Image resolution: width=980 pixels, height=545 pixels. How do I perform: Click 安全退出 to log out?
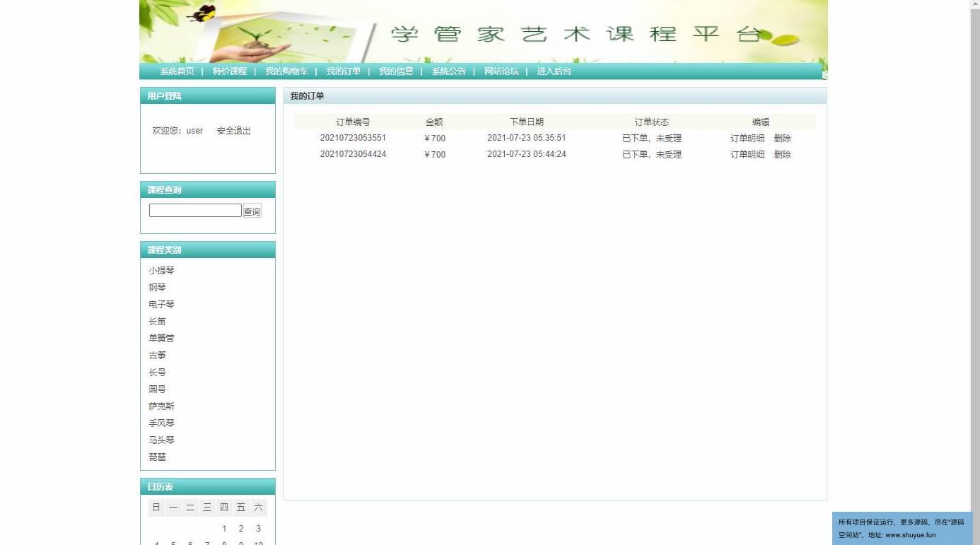(x=234, y=131)
